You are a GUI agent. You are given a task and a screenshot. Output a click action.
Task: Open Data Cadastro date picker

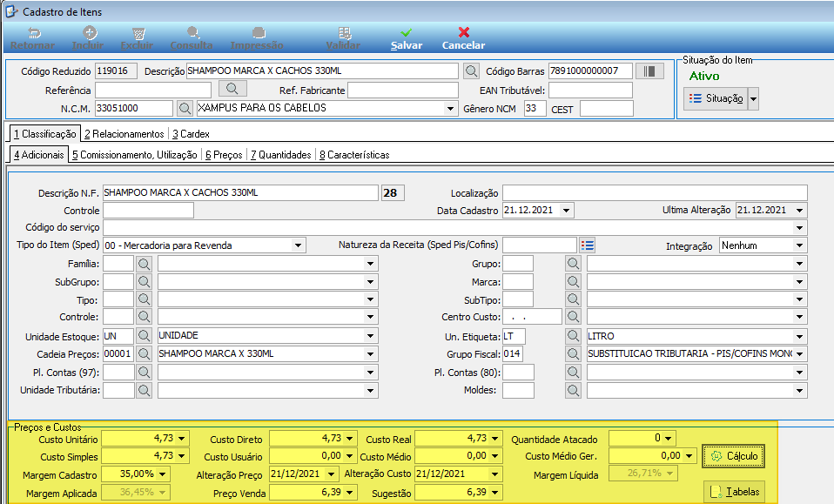pos(567,211)
